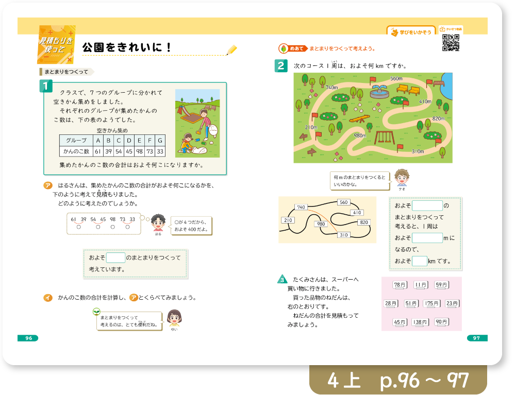Open the 学びをいかそう tab
This screenshot has width=532, height=395.
tap(410, 31)
